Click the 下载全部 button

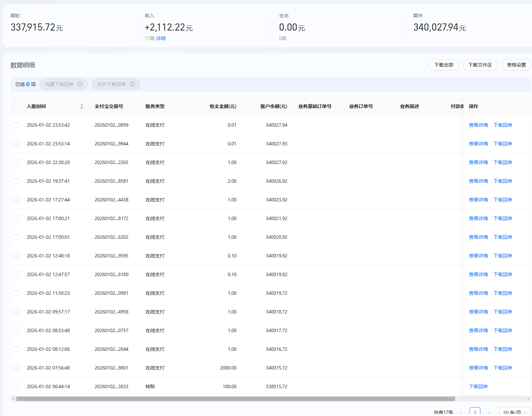tap(443, 65)
